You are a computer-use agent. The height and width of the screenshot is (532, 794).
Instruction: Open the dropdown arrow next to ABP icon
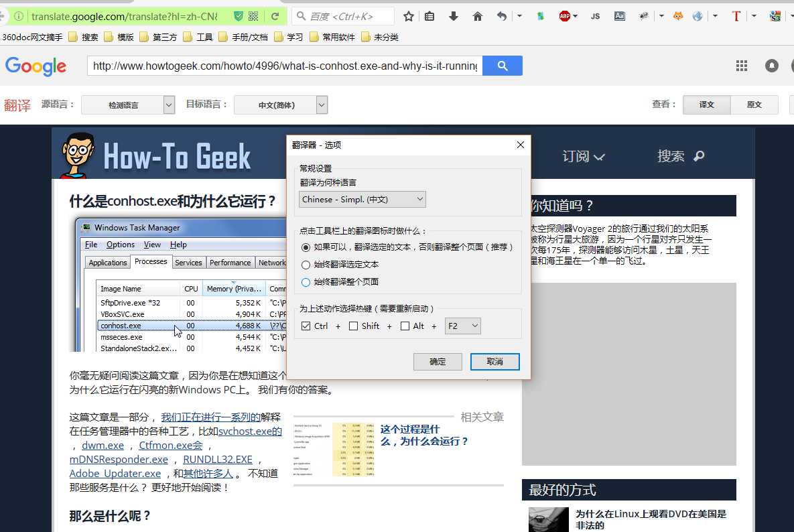(576, 16)
